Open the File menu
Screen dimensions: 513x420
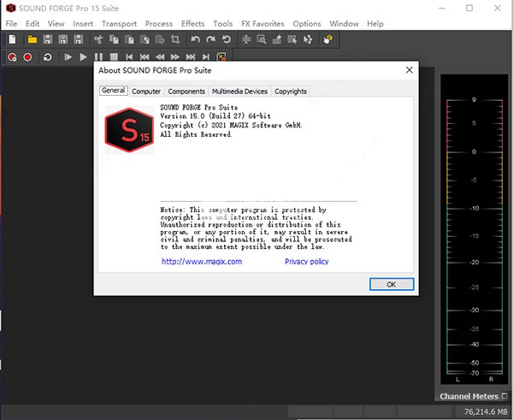pos(11,24)
